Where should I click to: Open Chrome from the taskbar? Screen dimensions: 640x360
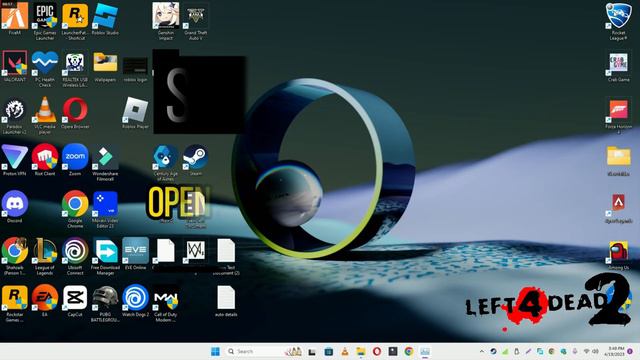[409, 351]
